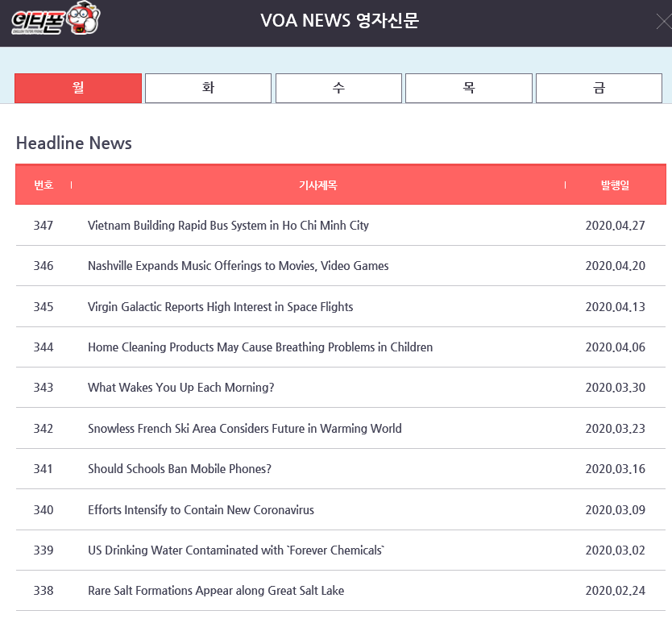The image size is (672, 623).
Task: Open article about Vietnam Rapid Bus System
Action: tap(228, 226)
